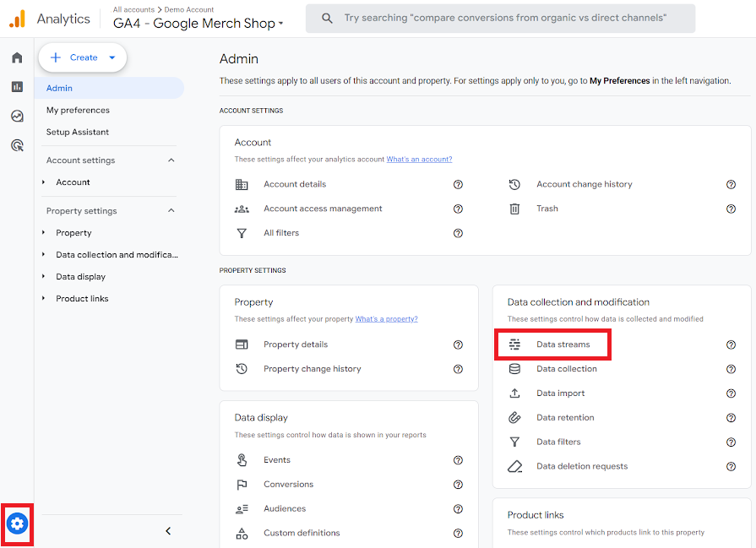Open Account access management
756x548 pixels.
[323, 209]
